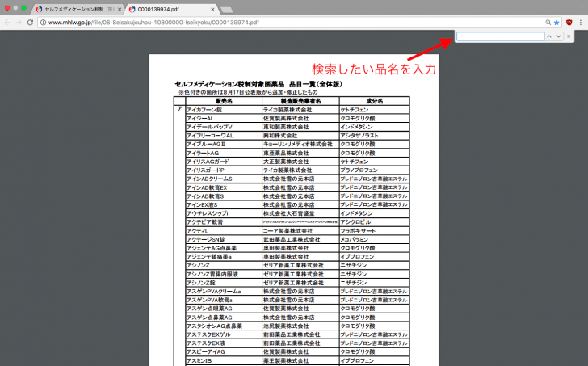Screen dimensions: 588x366
Task: Click maker 池尻製薬株式会社
Action: click(286, 326)
